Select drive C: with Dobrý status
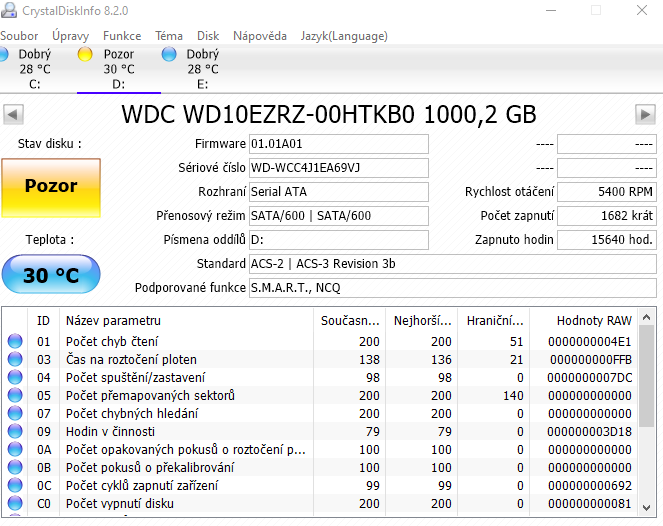This screenshot has width=663, height=526. coord(35,69)
